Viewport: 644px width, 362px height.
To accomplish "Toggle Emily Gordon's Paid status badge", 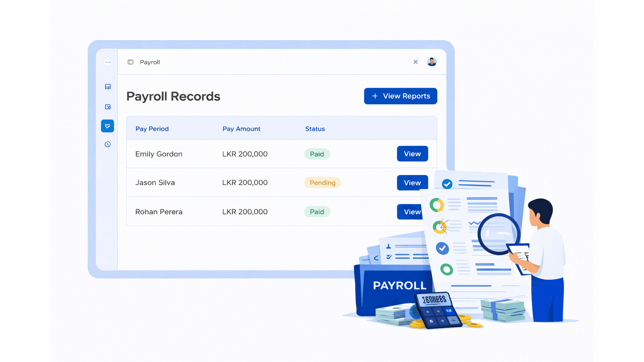I will point(317,154).
